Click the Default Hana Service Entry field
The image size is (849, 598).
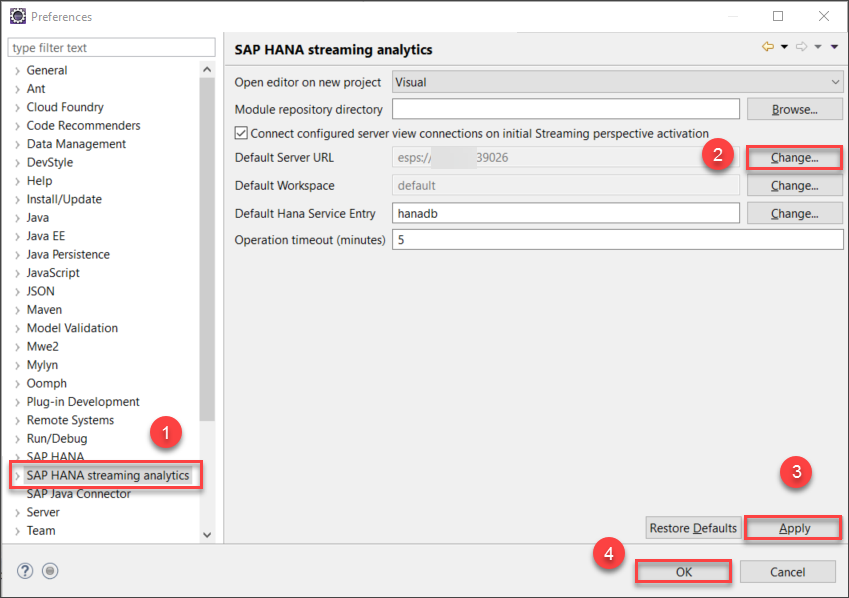566,213
